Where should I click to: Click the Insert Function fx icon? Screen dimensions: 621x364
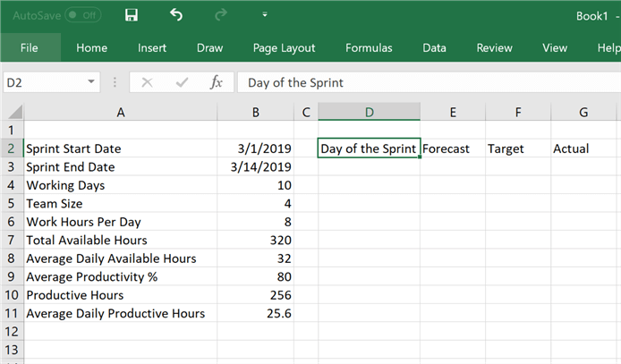pyautogui.click(x=216, y=82)
